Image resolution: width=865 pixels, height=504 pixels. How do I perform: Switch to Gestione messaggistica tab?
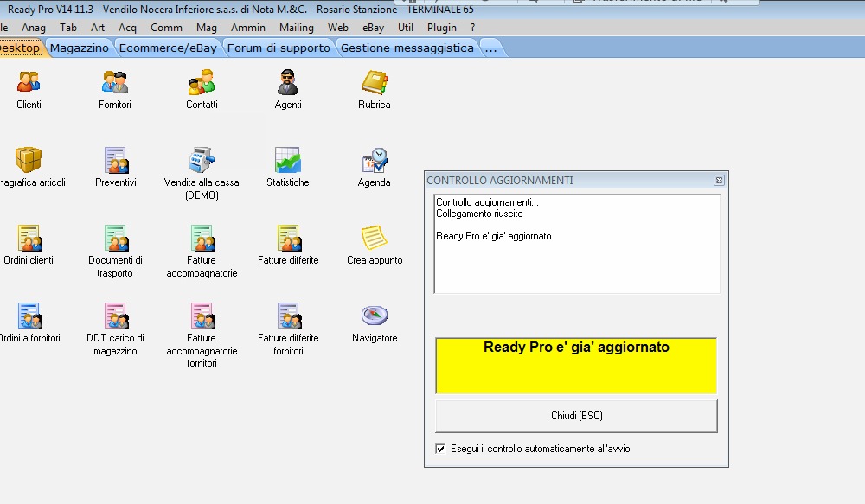(x=407, y=48)
